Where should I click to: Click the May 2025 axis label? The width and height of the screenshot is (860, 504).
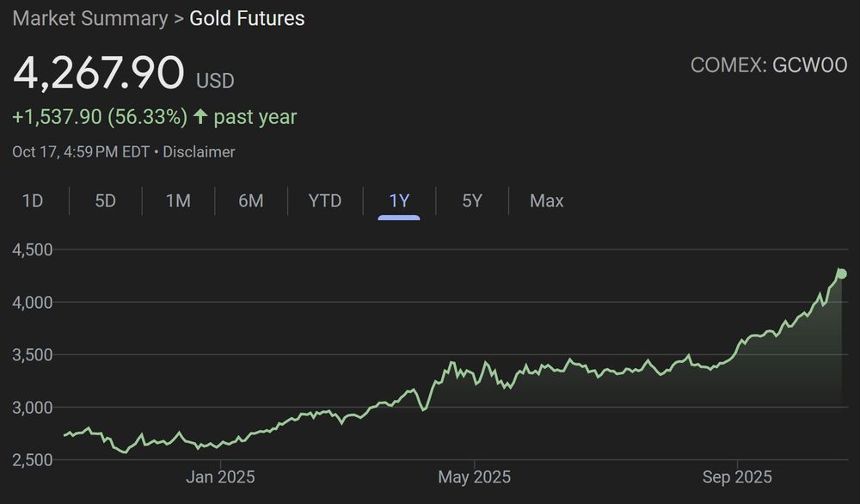pos(474,477)
